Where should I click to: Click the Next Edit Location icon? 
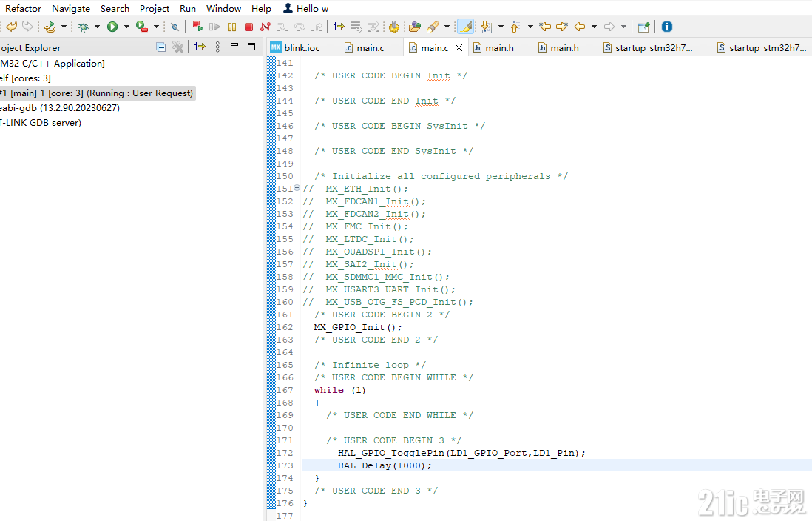click(562, 27)
